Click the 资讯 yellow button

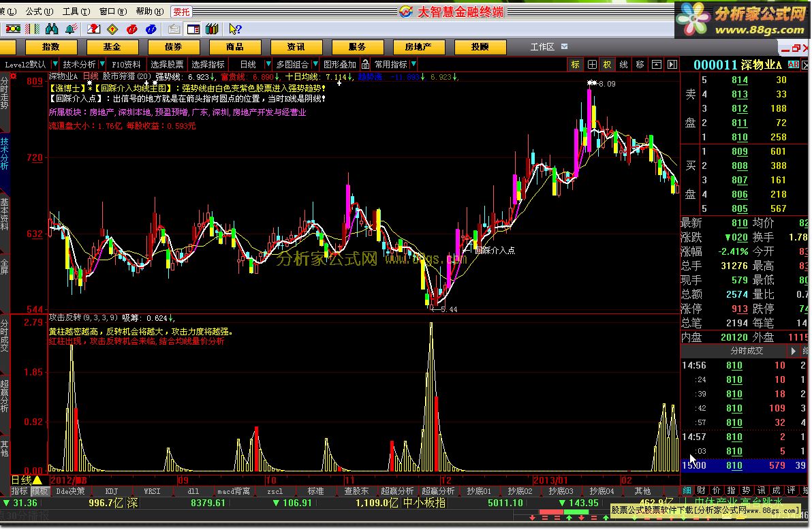coord(296,47)
